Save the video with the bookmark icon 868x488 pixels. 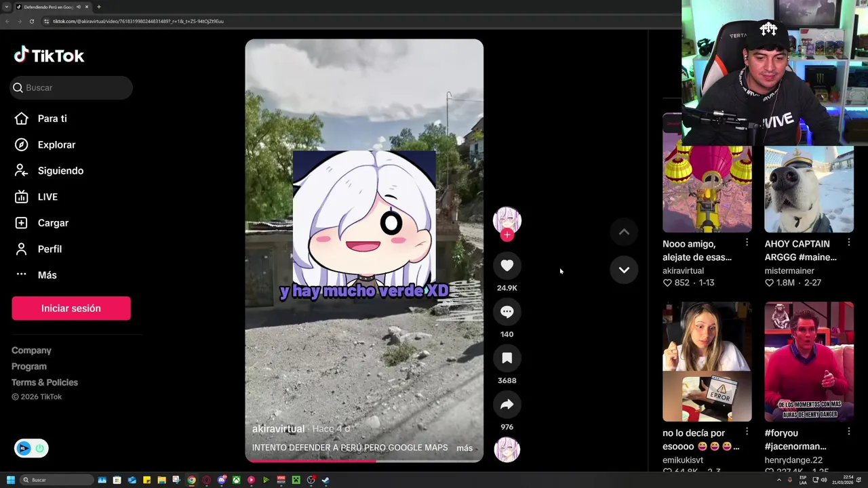coord(507,358)
